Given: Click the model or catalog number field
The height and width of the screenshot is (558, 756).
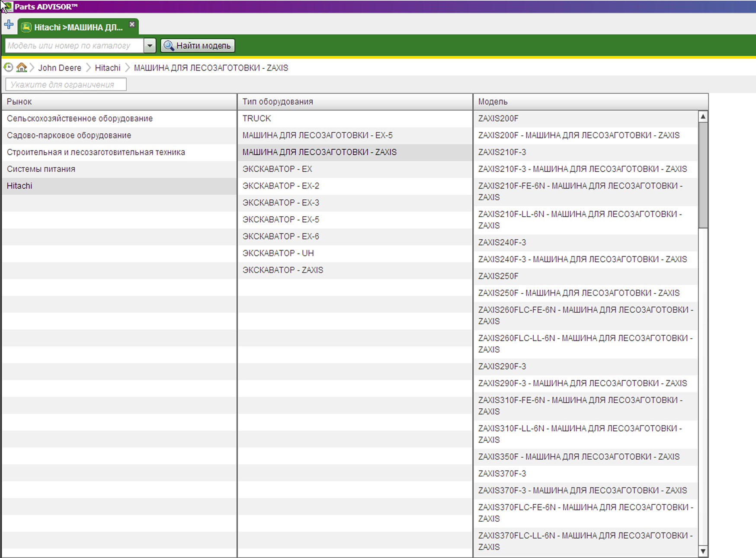Looking at the screenshot, I should [74, 45].
